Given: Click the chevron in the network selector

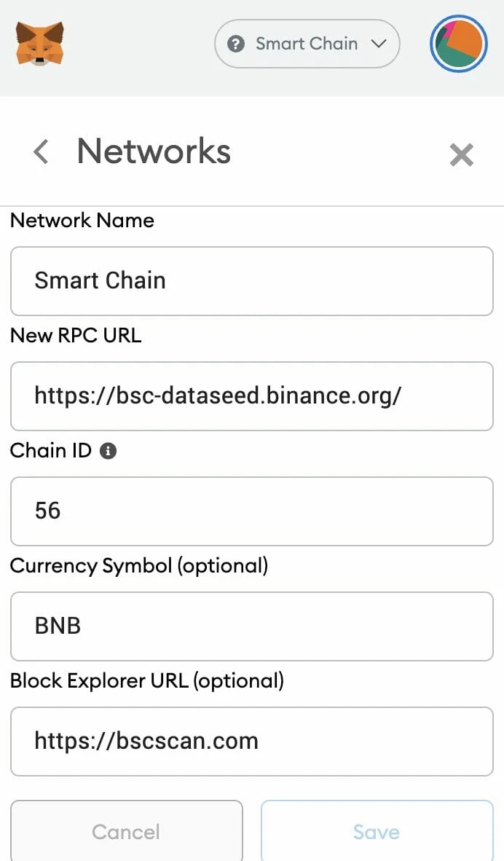Looking at the screenshot, I should click(379, 44).
